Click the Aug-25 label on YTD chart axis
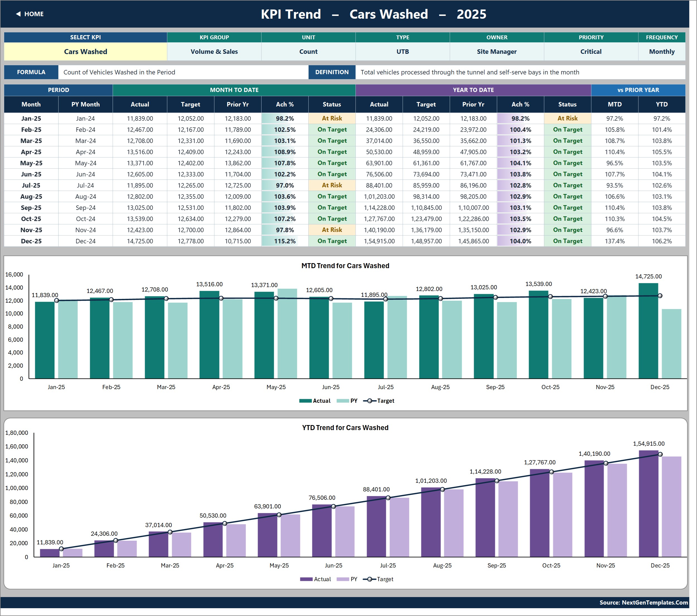 (x=442, y=565)
